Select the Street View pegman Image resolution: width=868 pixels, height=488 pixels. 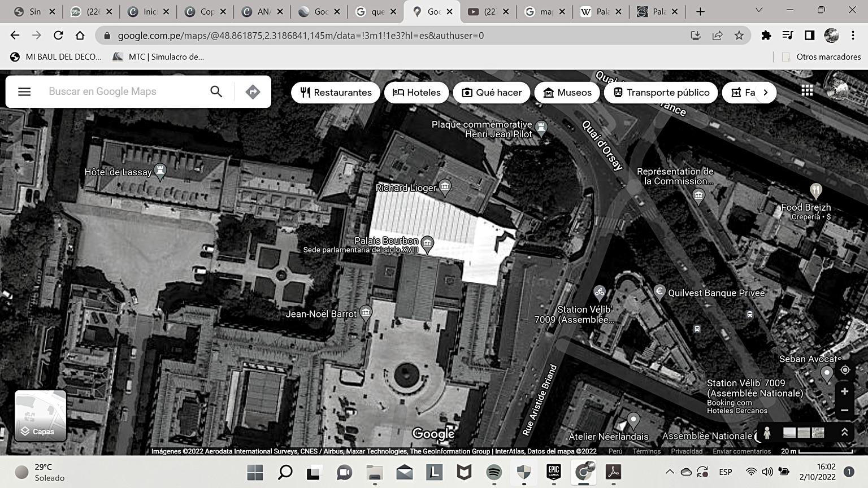767,433
